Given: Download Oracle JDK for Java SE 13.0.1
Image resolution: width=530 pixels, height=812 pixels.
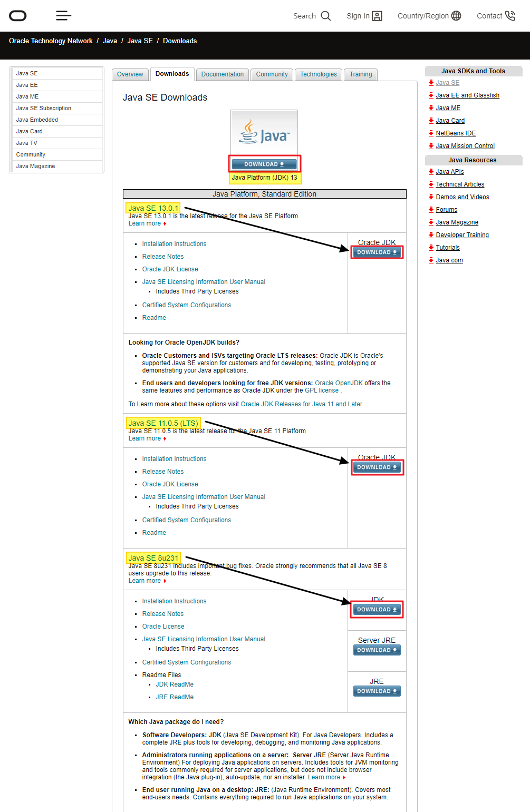Looking at the screenshot, I should (x=377, y=252).
